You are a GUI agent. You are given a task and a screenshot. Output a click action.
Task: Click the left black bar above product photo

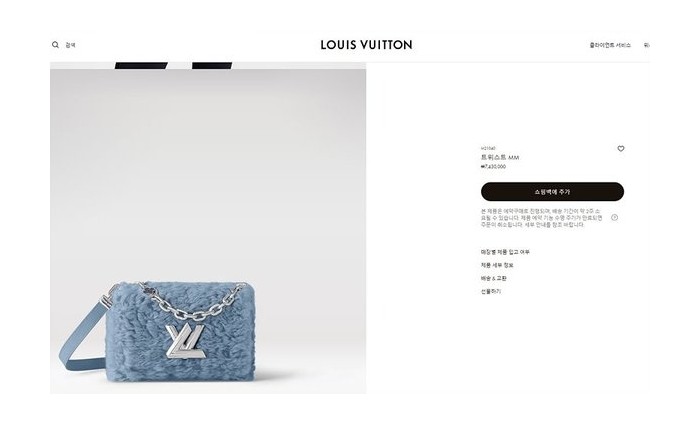[x=141, y=66]
